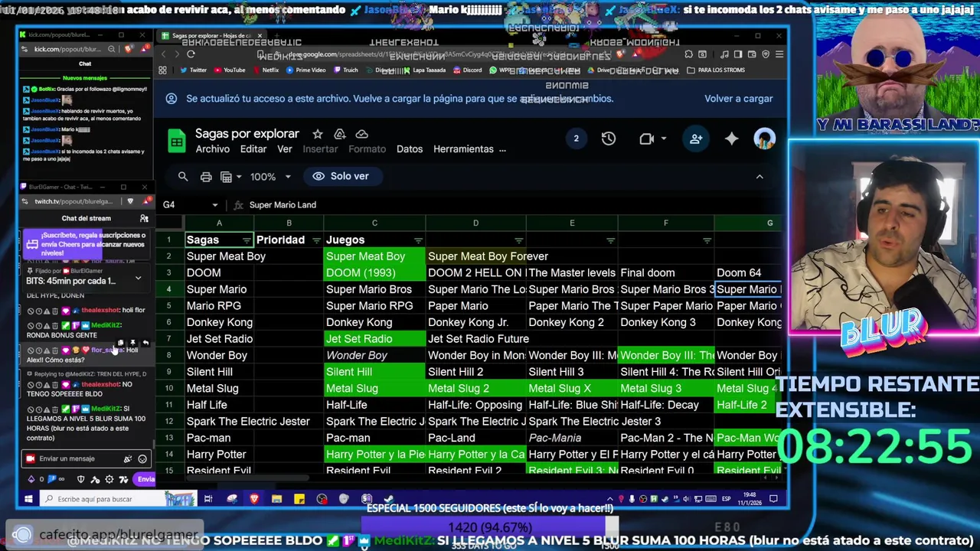Click the Solo ver button

[x=341, y=177]
